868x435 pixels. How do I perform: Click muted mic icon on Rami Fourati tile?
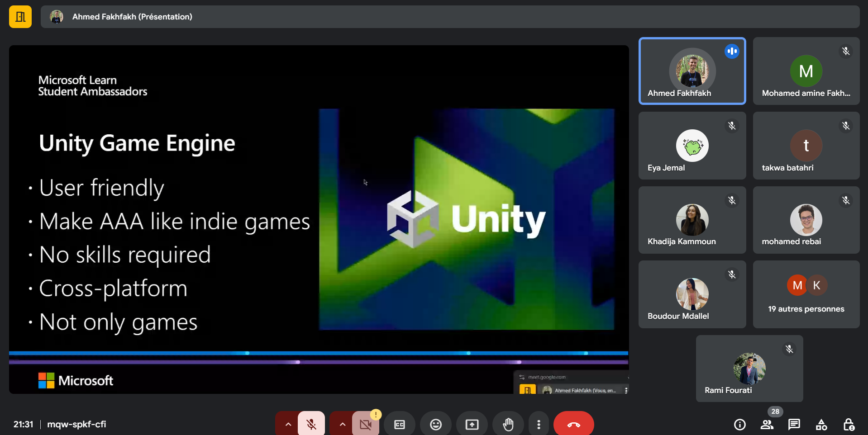tap(789, 349)
